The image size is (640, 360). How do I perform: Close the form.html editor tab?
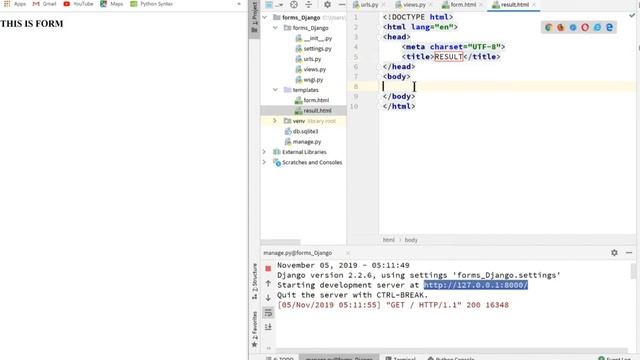click(481, 4)
